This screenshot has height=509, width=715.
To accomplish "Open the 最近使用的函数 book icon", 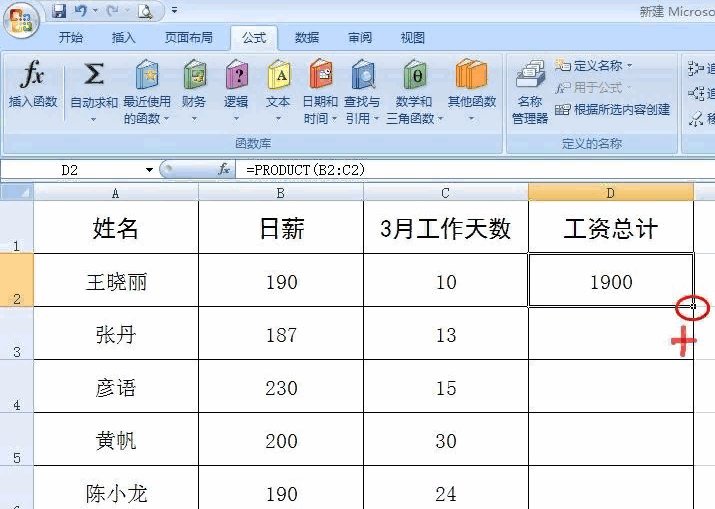I will pos(147,74).
